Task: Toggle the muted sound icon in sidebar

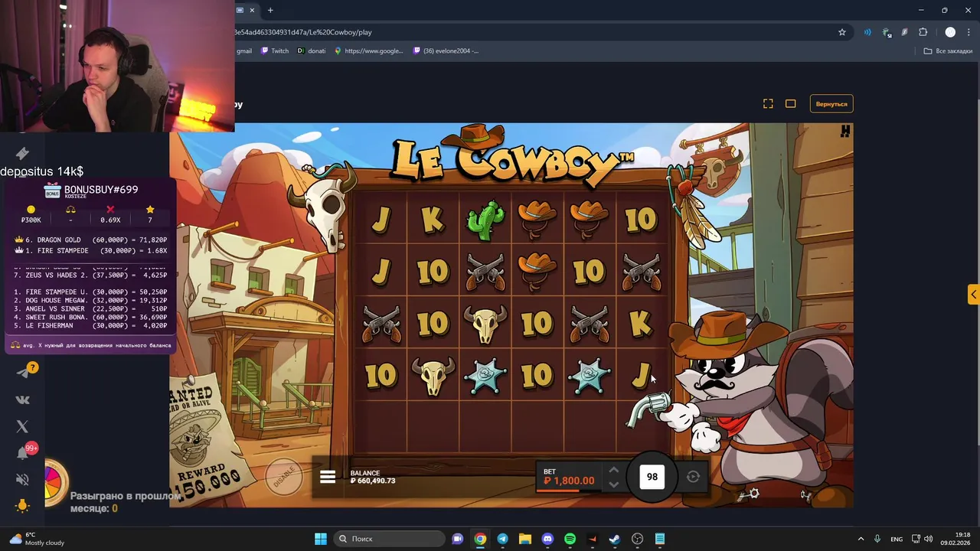Action: coord(22,480)
